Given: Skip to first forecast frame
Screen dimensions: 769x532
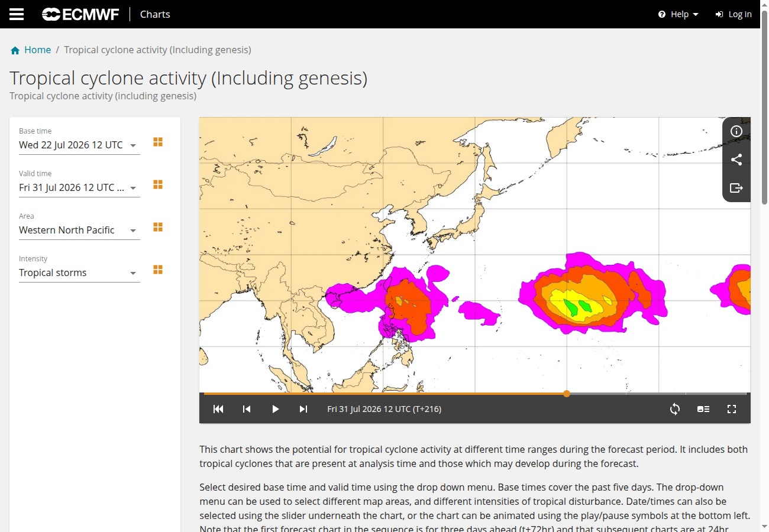Looking at the screenshot, I should pyautogui.click(x=218, y=409).
